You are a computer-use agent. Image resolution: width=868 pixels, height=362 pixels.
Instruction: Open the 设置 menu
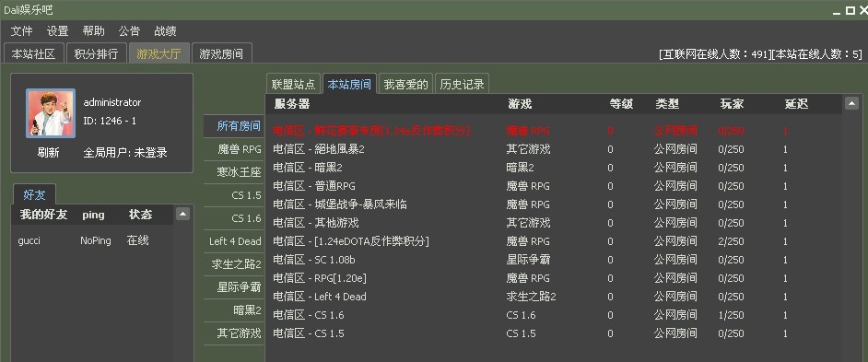coord(57,31)
